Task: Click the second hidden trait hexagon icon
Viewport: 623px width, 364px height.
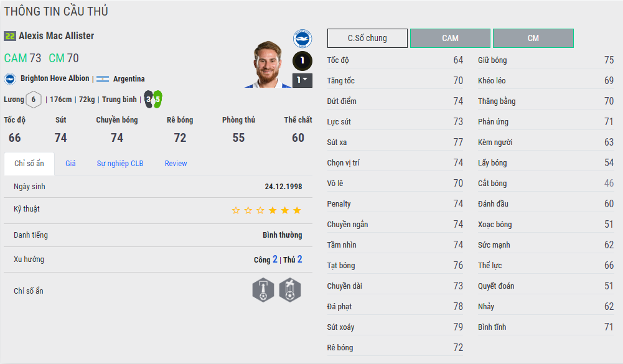Action: (x=290, y=290)
